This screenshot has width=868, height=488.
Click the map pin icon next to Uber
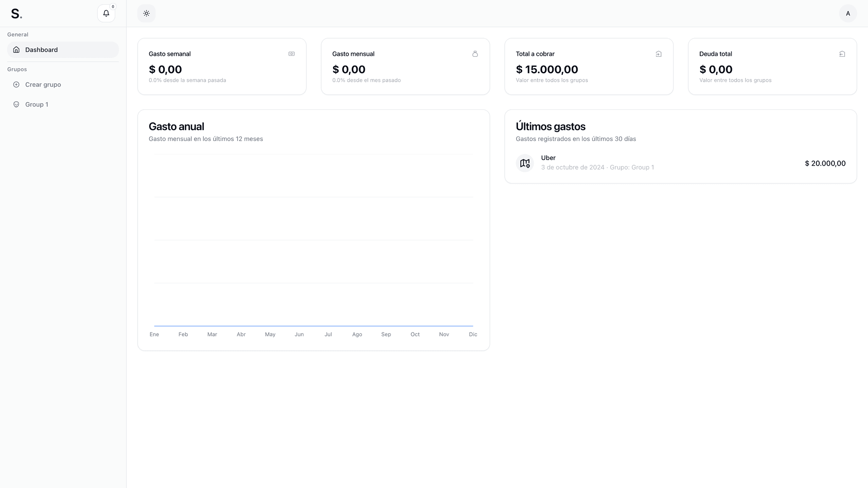point(525,163)
